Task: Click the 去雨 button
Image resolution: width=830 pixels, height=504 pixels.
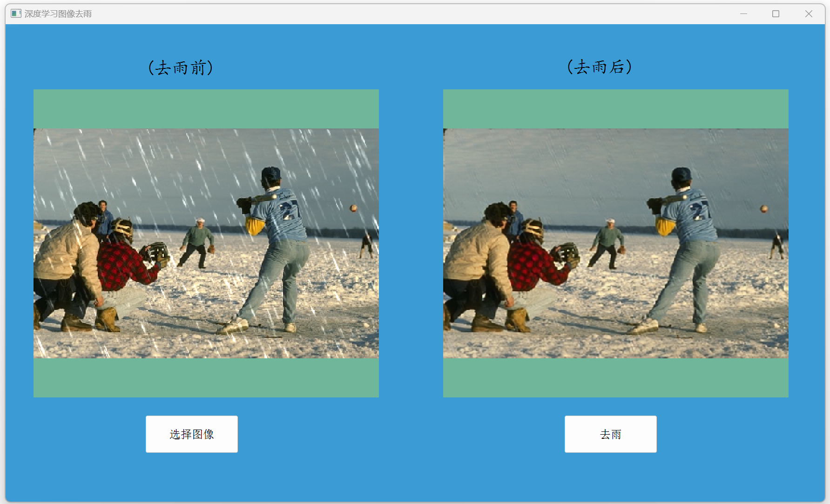Action: [611, 434]
